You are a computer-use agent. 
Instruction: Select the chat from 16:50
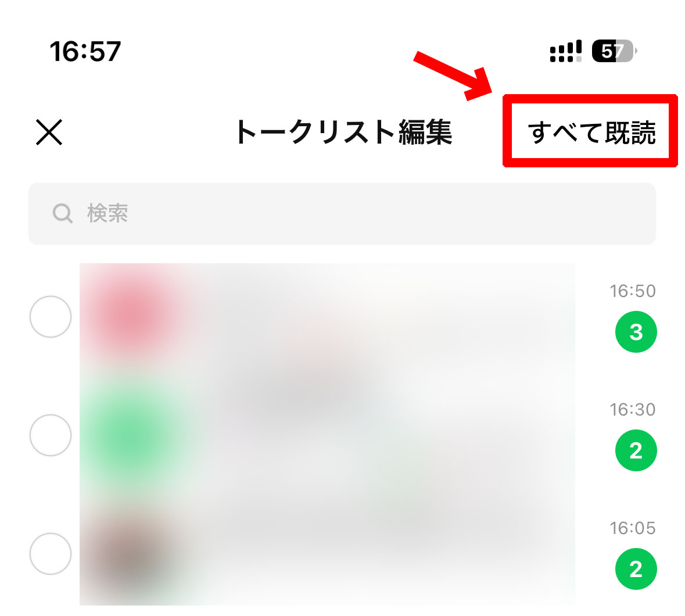tap(50, 317)
